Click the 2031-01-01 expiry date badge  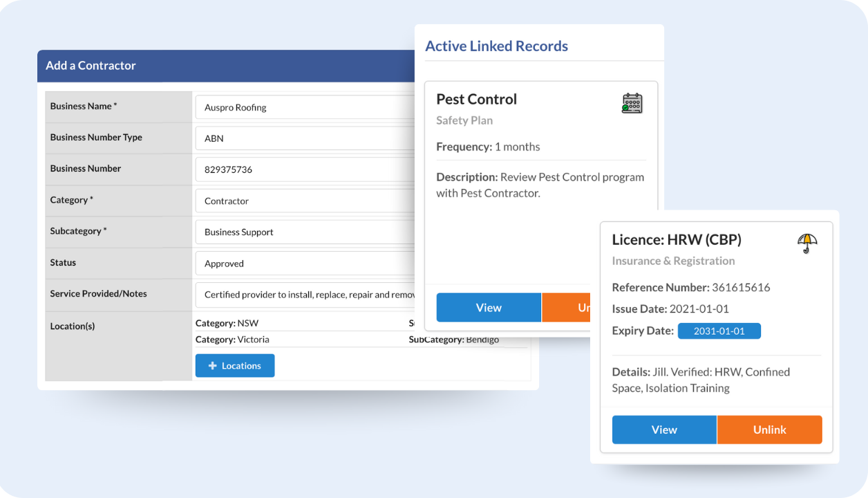pyautogui.click(x=719, y=331)
